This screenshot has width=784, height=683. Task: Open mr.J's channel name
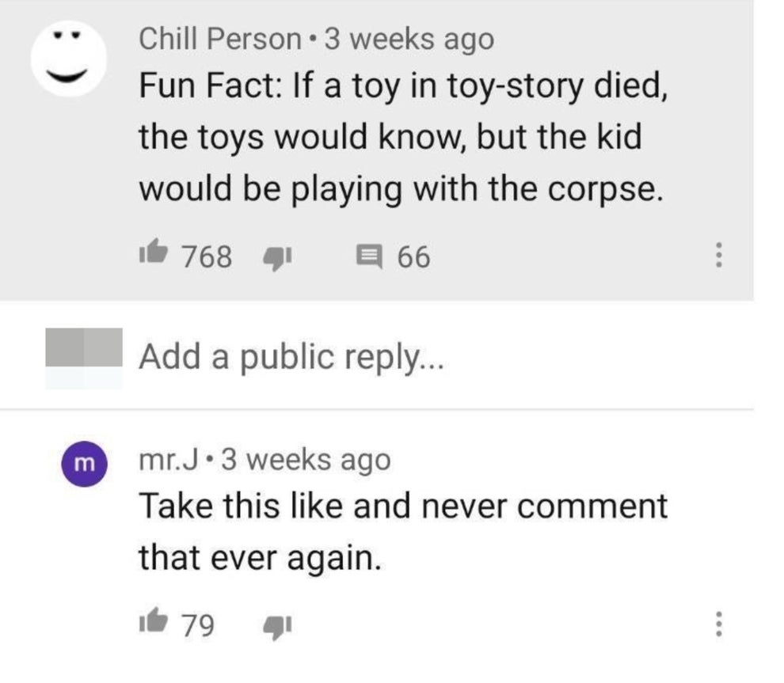[169, 459]
